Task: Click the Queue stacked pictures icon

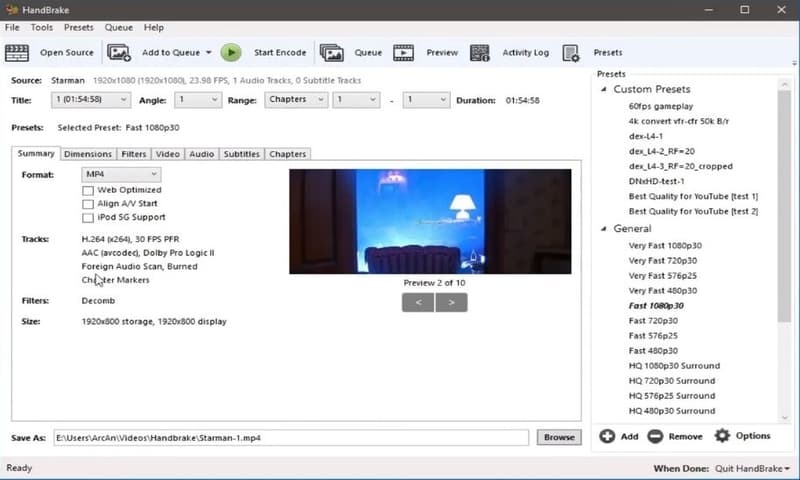Action: [332, 53]
